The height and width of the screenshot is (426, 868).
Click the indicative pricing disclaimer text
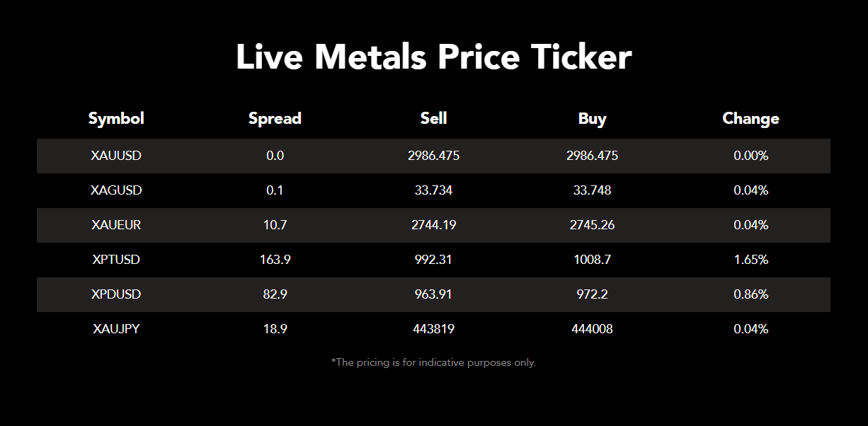433,362
